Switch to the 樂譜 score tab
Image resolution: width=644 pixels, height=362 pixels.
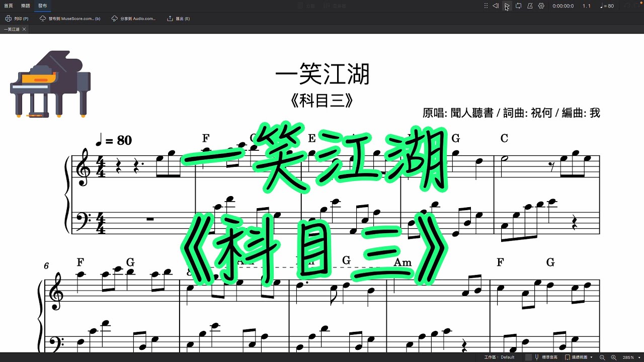tap(26, 6)
